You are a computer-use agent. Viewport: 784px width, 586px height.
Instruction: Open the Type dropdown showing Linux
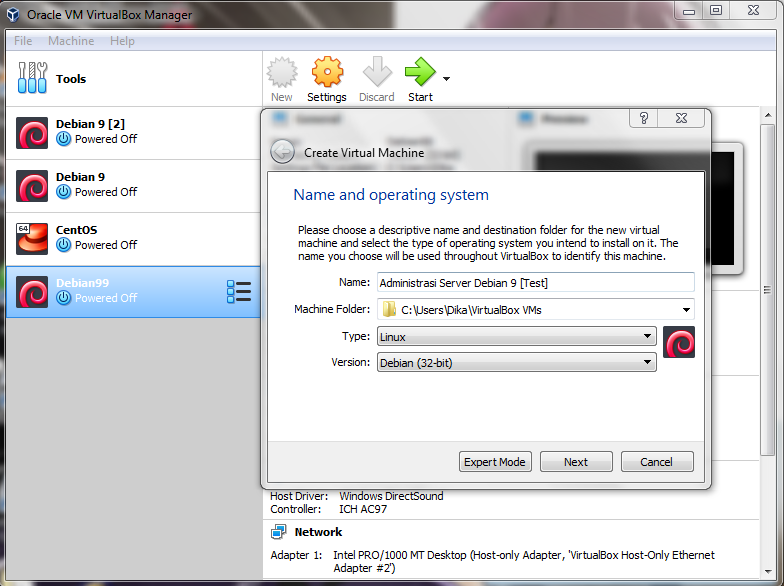[x=516, y=336]
